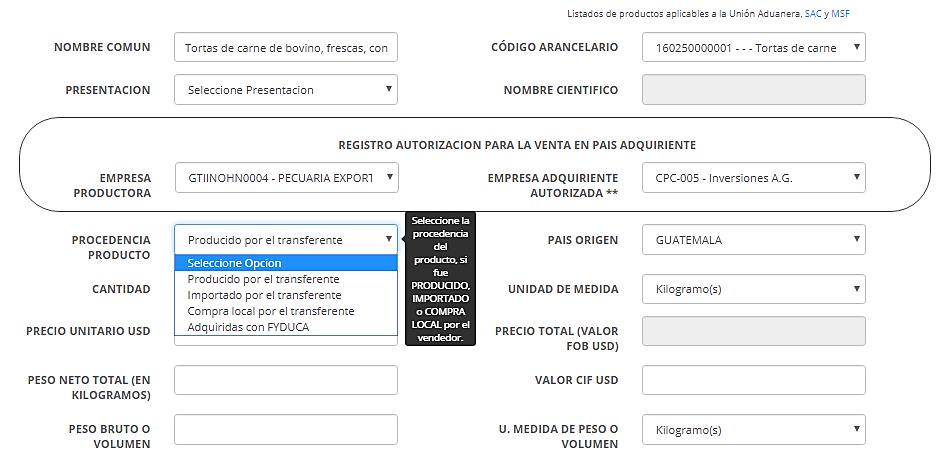Screen dimensions: 945x460
Task: Open the U. Medida de Peso dropdown
Action: 754,429
